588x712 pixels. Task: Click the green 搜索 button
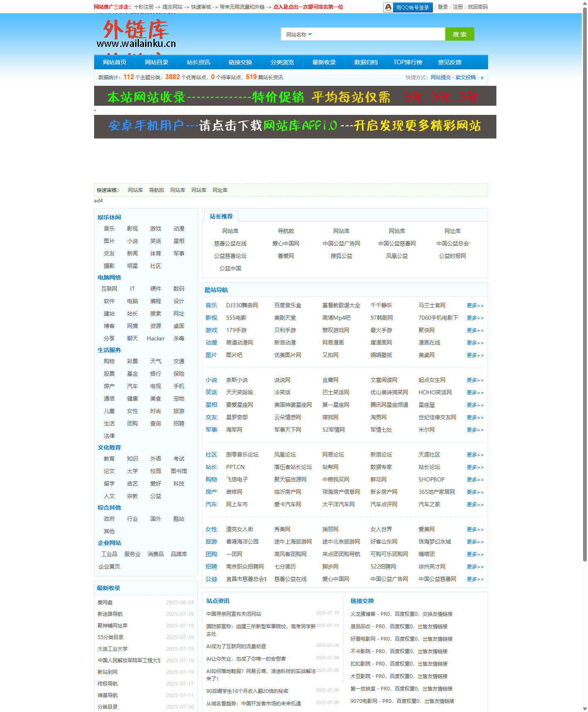(x=459, y=34)
